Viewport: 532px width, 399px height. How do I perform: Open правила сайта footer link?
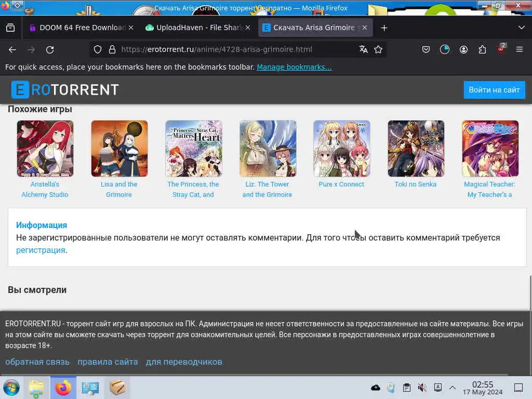pyautogui.click(x=108, y=362)
